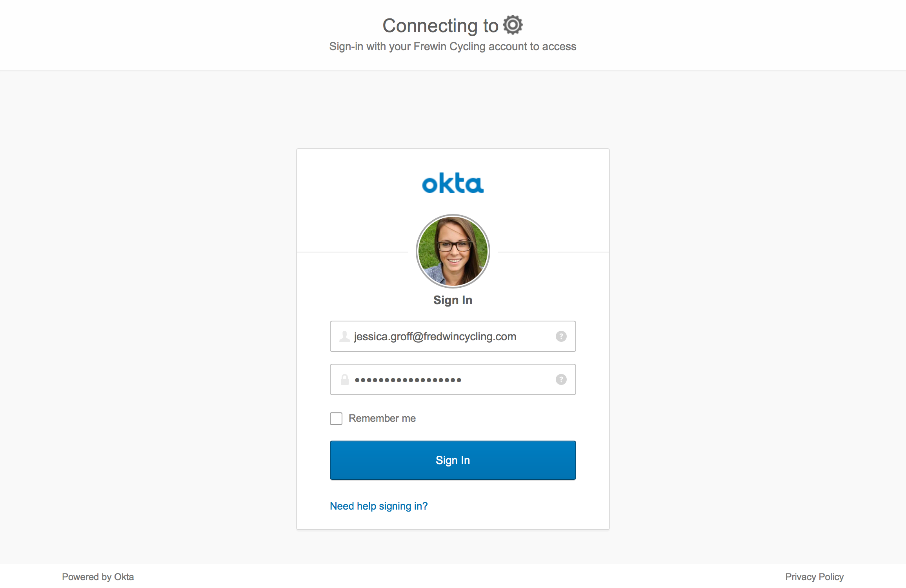Open the password field help question mark

(561, 379)
